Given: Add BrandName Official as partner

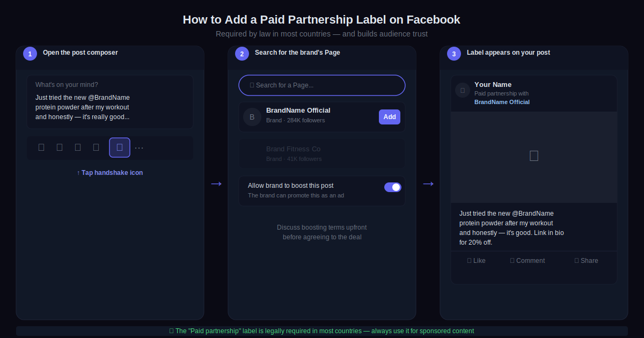Looking at the screenshot, I should tap(390, 117).
